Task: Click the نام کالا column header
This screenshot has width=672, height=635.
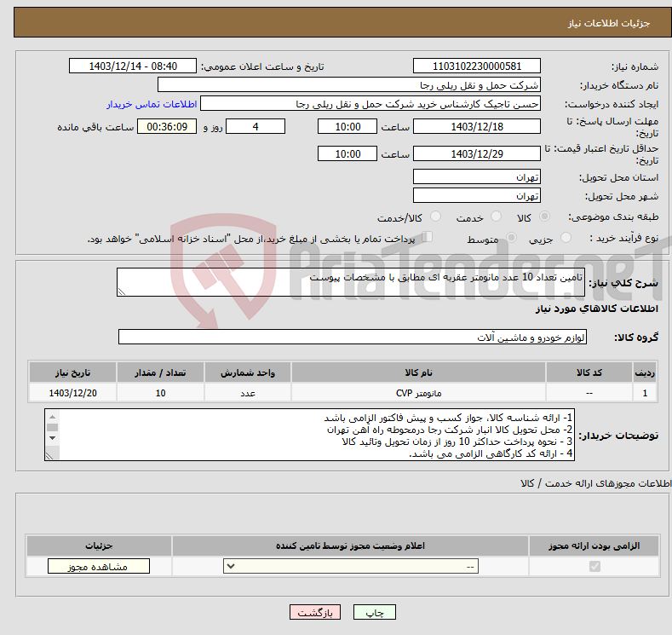Action: pos(418,372)
